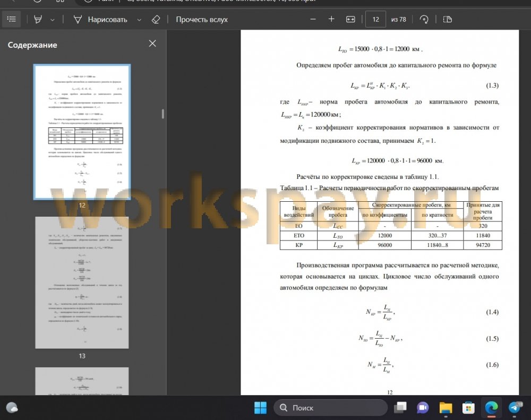Zoom in with the plus button

click(331, 19)
